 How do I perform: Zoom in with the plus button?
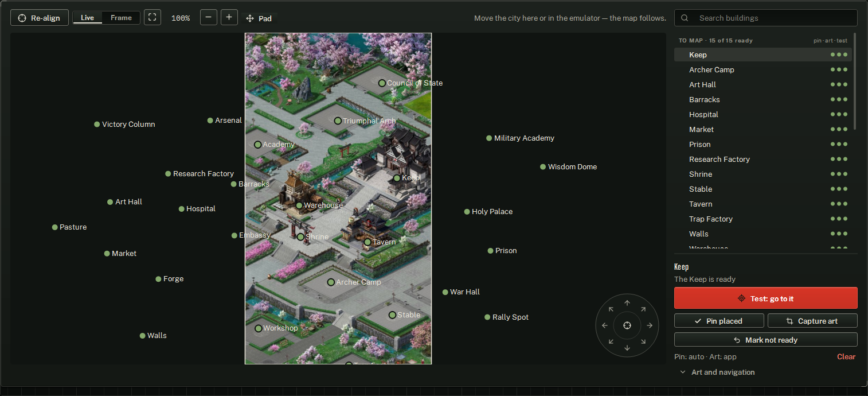(x=229, y=17)
